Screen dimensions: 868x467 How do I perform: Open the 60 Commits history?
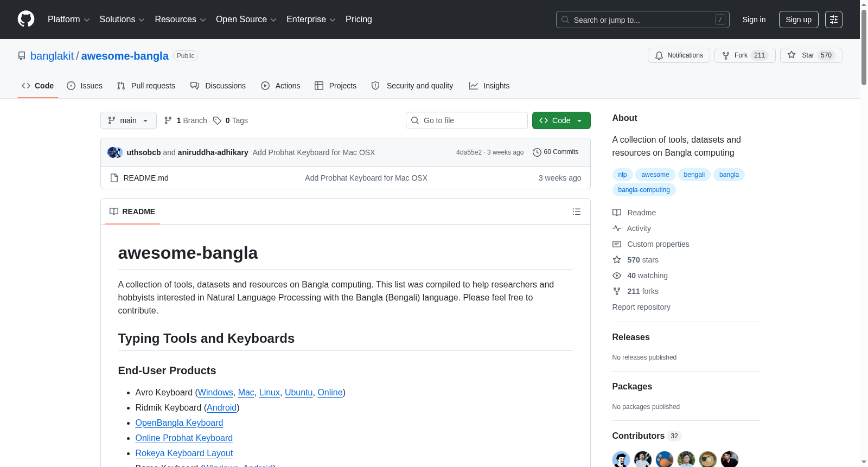(556, 152)
